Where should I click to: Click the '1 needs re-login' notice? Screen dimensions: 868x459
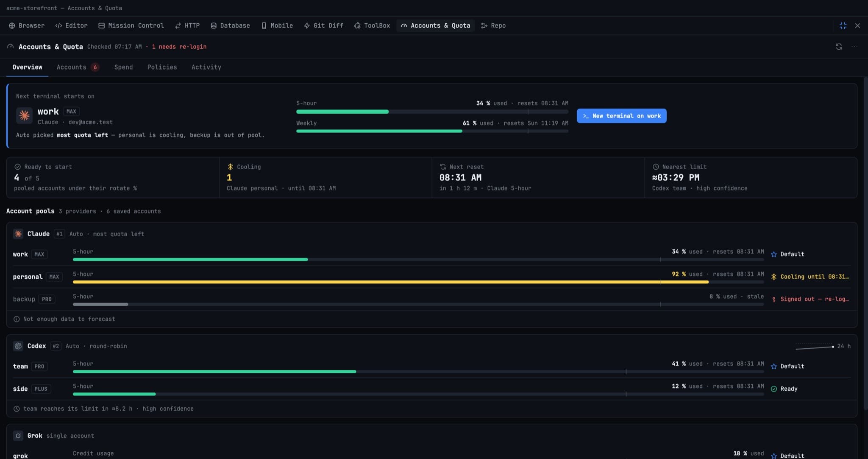(x=179, y=47)
